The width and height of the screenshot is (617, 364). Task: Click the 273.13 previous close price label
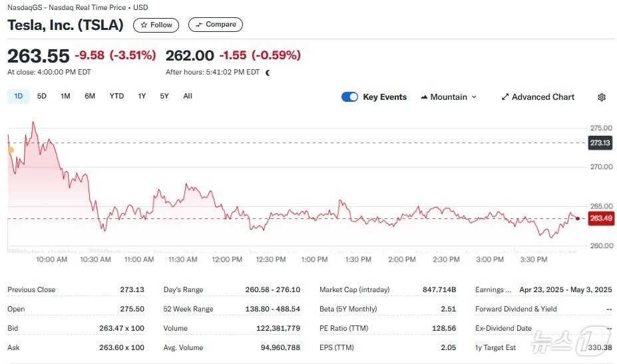(600, 143)
